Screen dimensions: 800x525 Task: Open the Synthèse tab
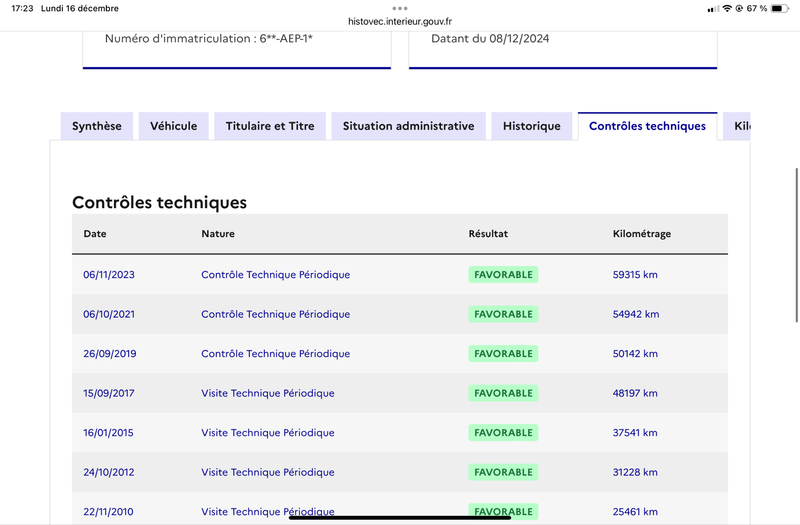(x=96, y=126)
